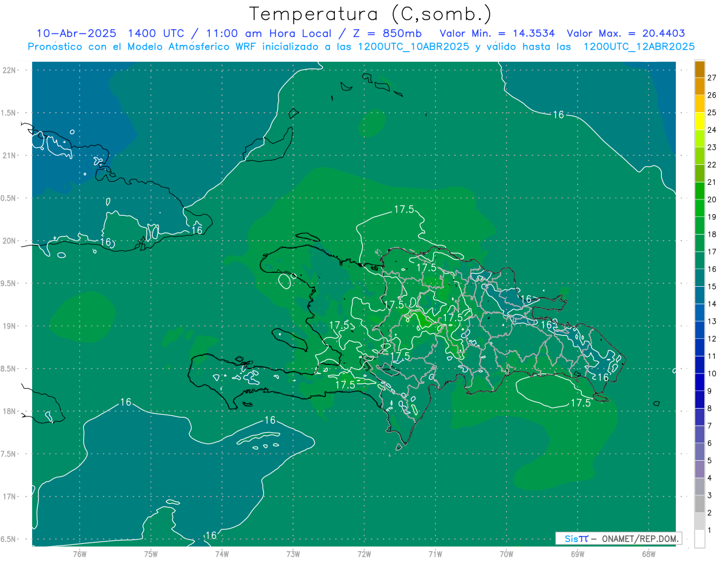Screen dimensions: 728x562
Task: Pick the green swatch between 17 and 18
Action: point(699,243)
